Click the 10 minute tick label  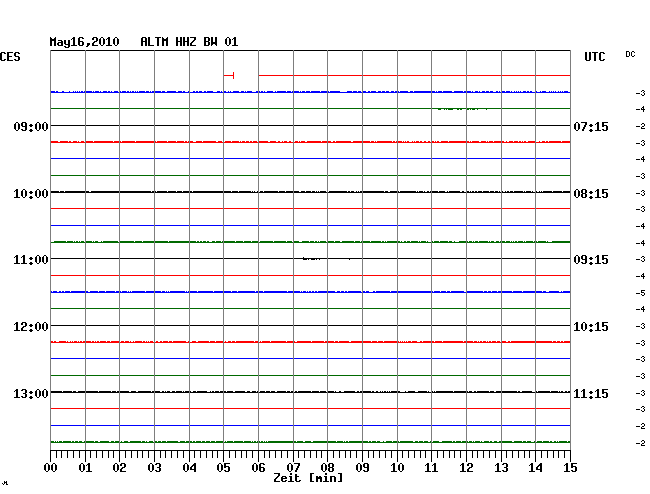[397, 468]
